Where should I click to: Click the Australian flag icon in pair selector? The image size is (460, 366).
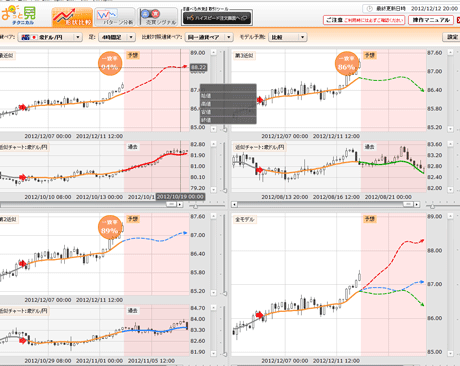(26, 37)
